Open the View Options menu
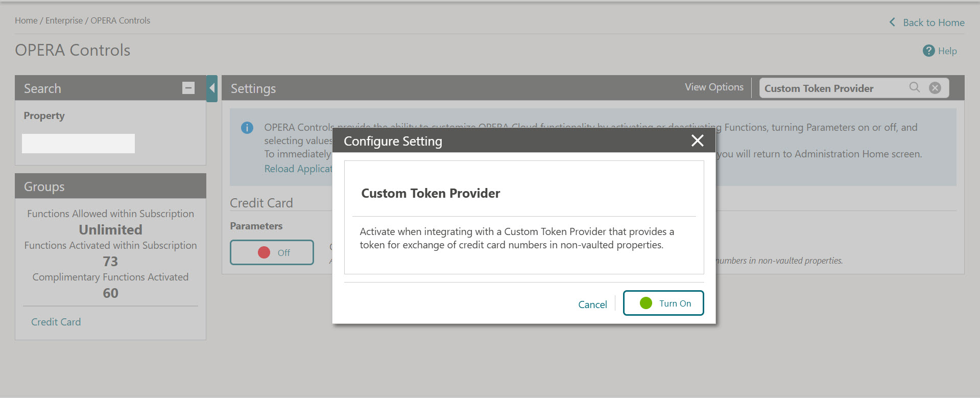980x398 pixels. click(x=714, y=87)
